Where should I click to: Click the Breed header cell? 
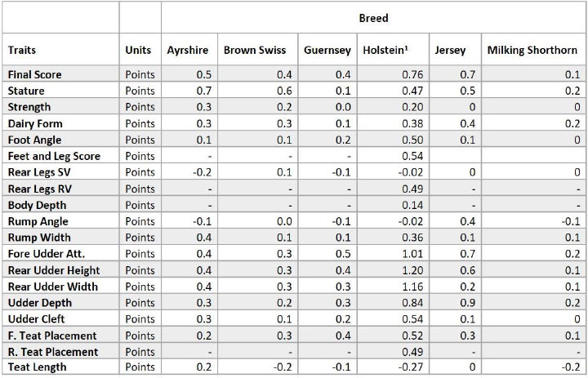point(373,18)
